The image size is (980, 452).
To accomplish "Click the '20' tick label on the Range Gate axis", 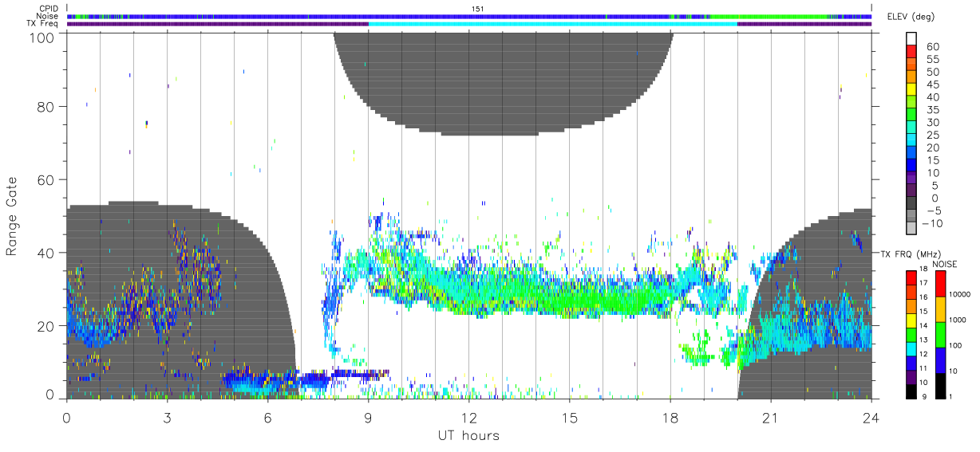I will [x=47, y=326].
